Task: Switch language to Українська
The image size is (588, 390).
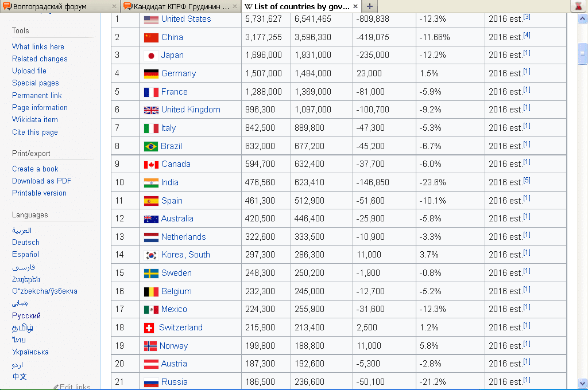Action: (x=30, y=352)
